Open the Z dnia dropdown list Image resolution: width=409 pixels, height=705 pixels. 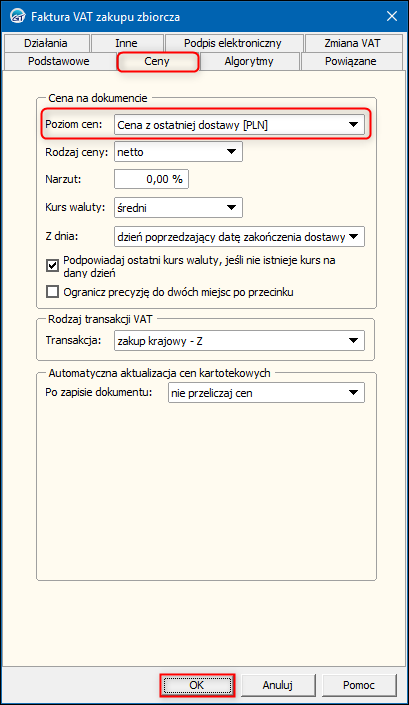pos(240,237)
